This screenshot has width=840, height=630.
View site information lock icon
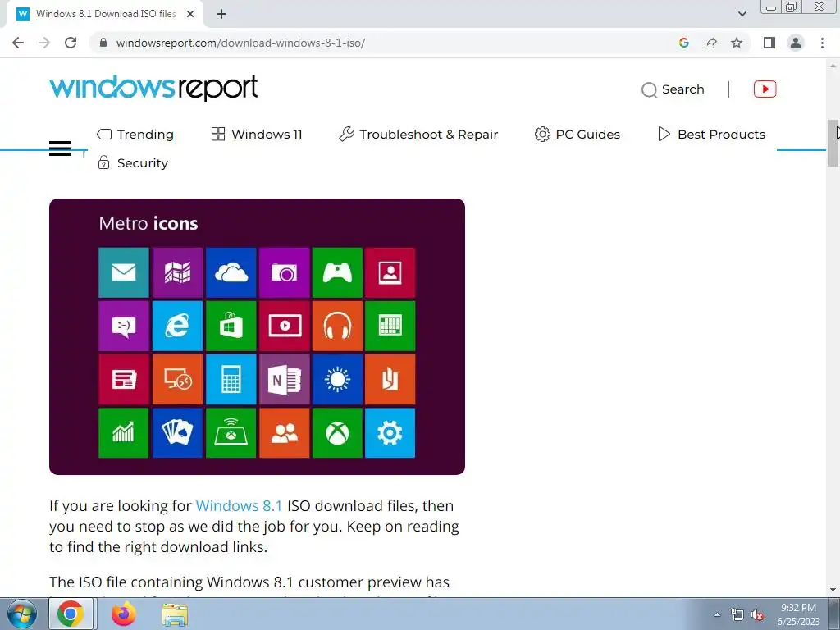pos(103,43)
